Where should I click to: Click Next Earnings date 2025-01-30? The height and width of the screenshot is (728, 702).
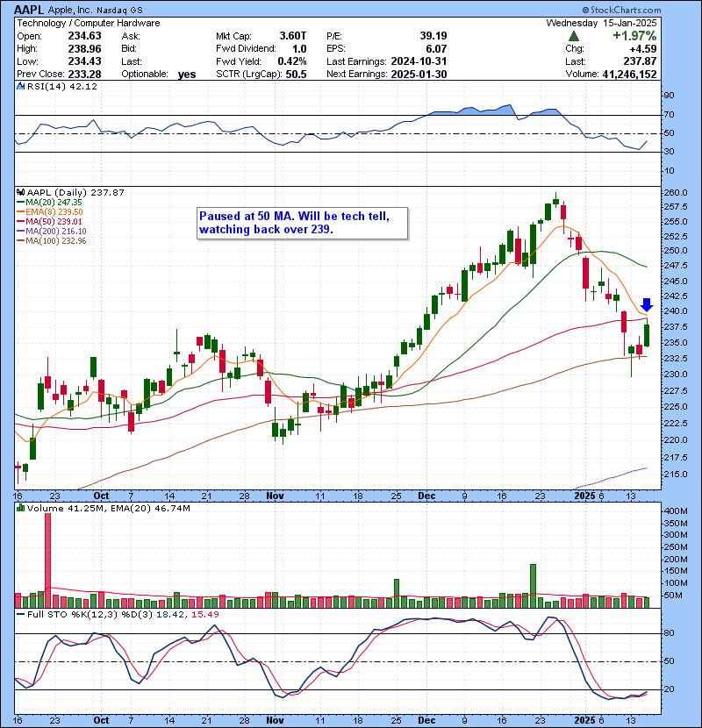419,75
